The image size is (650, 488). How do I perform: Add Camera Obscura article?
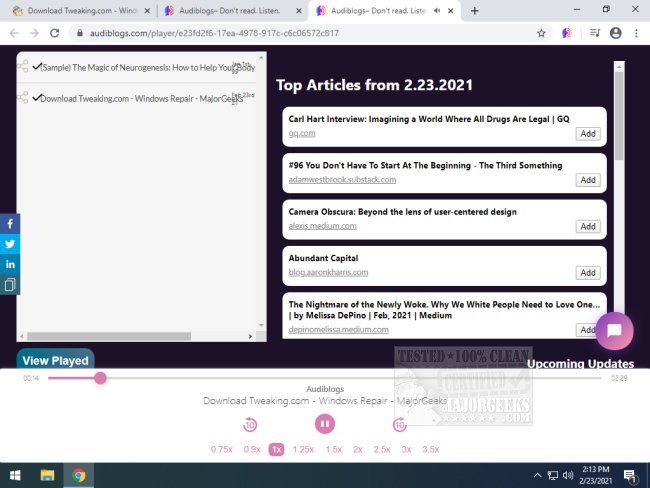(x=588, y=226)
